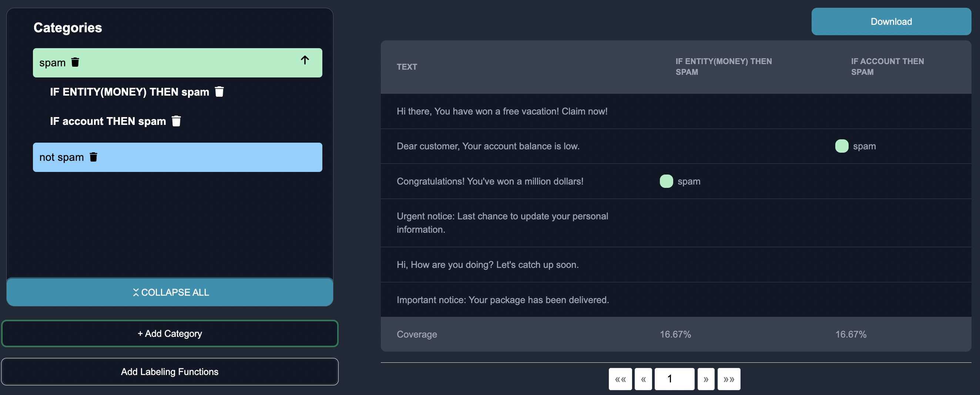Click trash icon beside not spam

94,157
